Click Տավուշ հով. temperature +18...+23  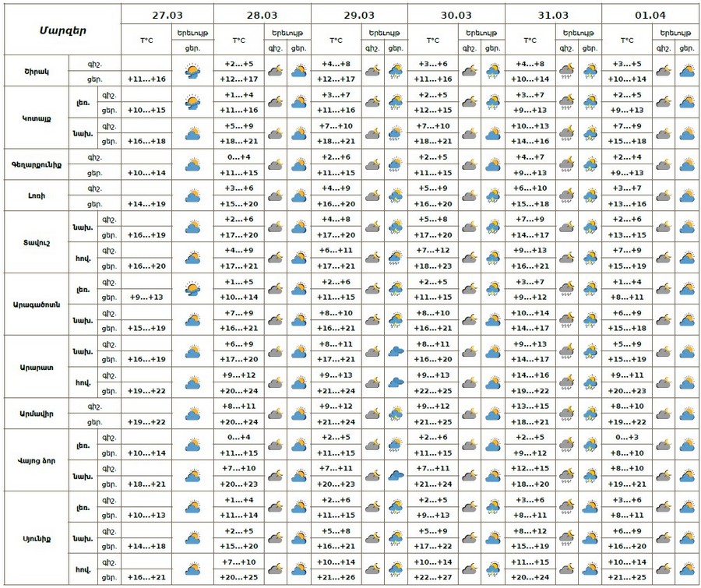tap(433, 266)
